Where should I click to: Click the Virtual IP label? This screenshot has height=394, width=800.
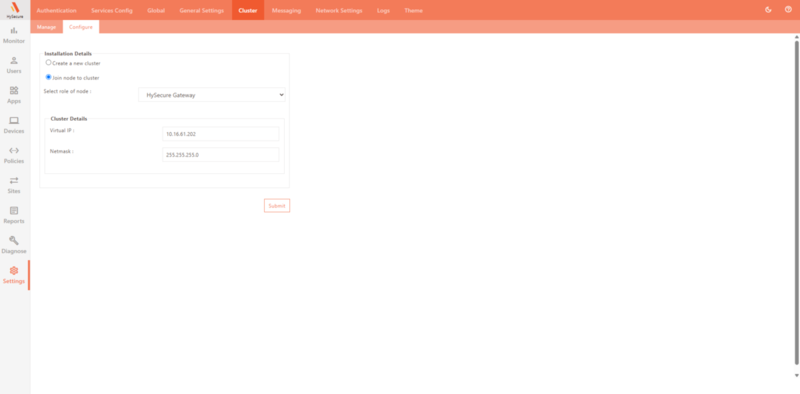62,130
